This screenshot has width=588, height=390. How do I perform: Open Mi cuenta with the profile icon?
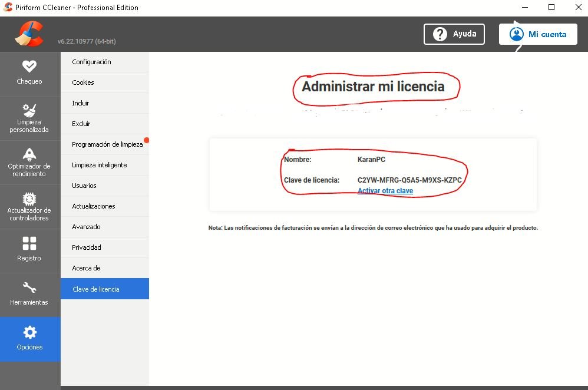click(x=517, y=34)
